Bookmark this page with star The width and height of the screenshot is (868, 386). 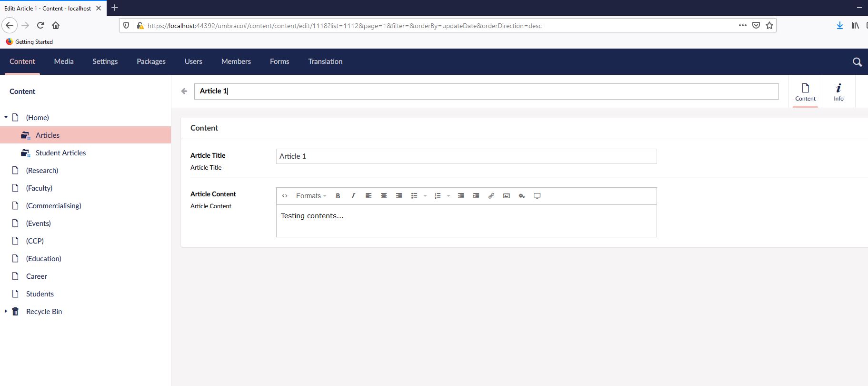click(x=769, y=25)
